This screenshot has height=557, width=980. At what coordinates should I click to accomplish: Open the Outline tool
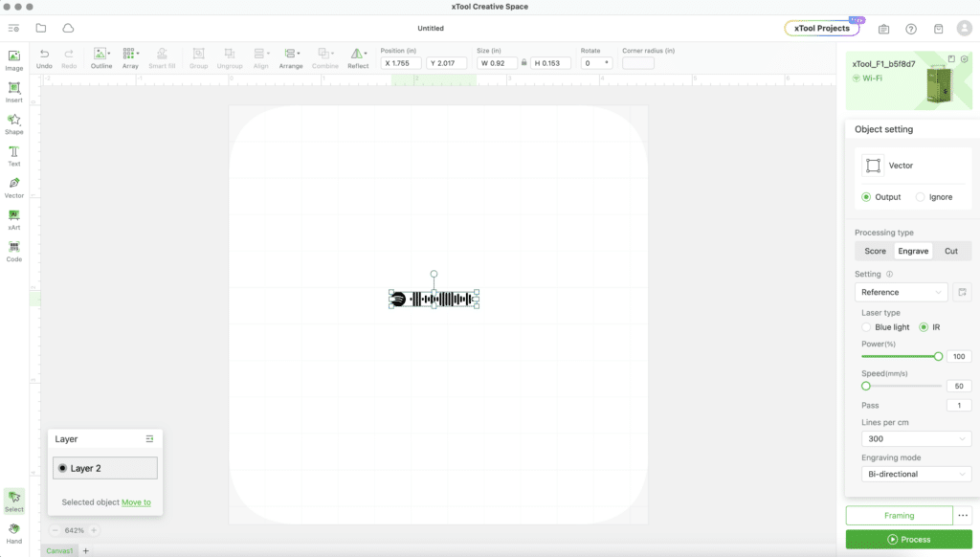point(101,58)
